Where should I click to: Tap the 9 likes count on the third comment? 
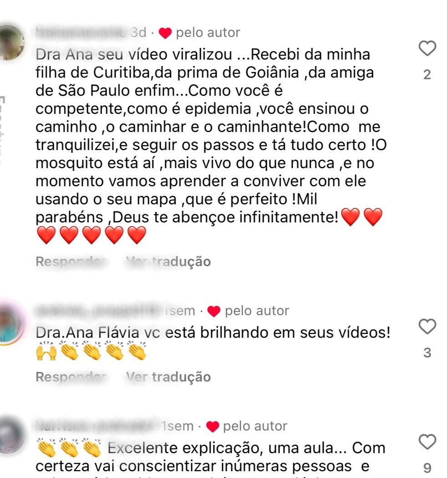tap(428, 468)
